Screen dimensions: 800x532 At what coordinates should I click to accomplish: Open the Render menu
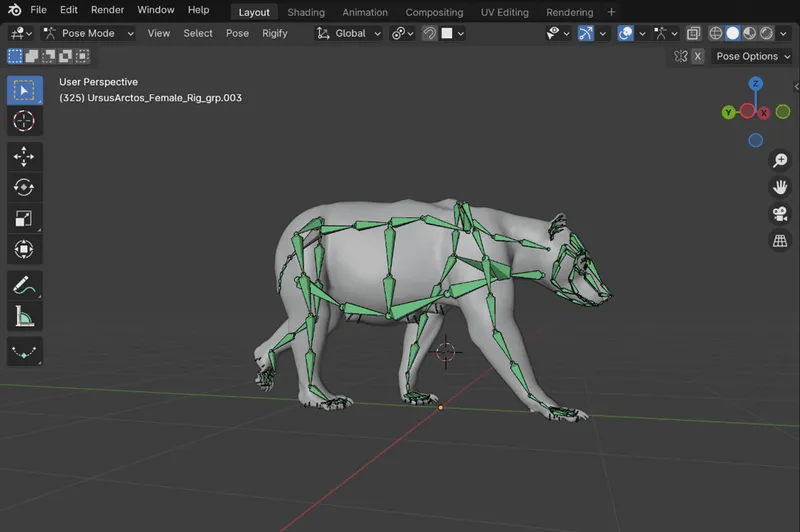pos(107,10)
